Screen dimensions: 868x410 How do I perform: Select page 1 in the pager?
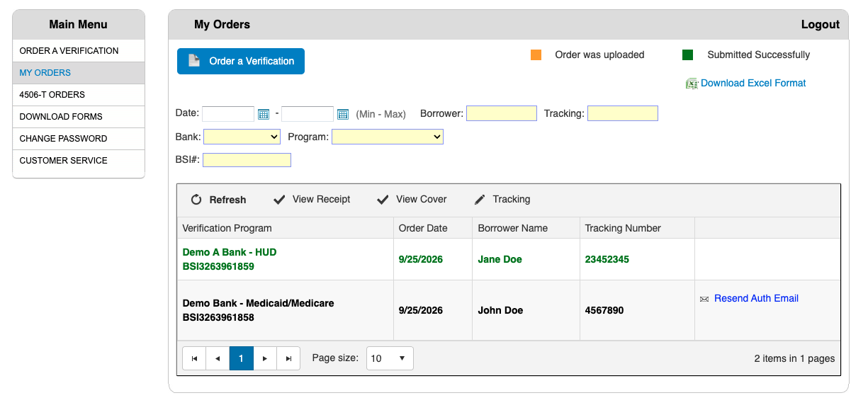(241, 358)
